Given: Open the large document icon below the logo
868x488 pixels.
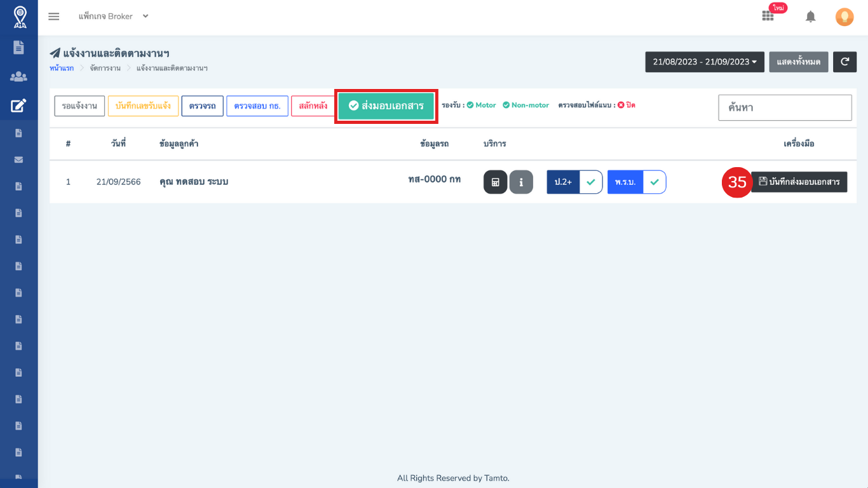Looking at the screenshot, I should pyautogui.click(x=18, y=47).
